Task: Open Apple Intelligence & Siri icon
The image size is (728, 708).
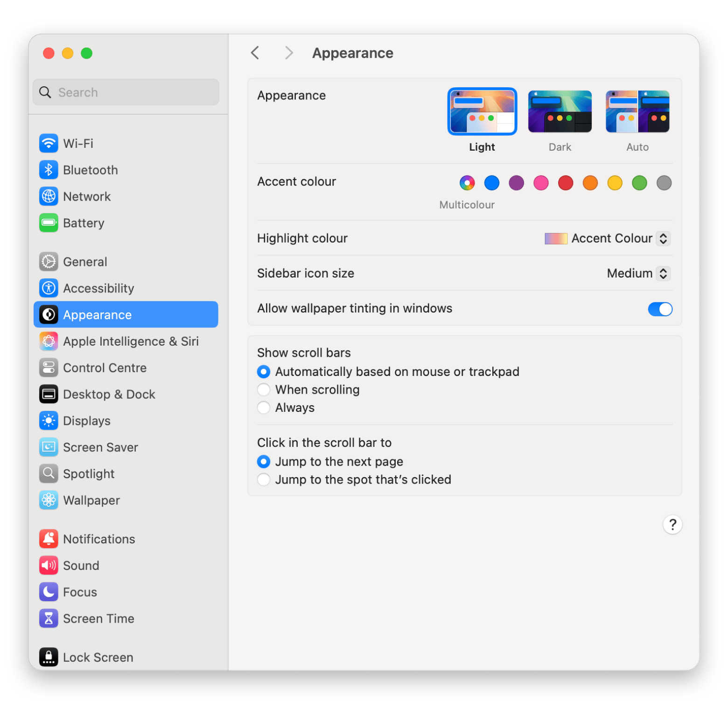Action: coord(49,341)
